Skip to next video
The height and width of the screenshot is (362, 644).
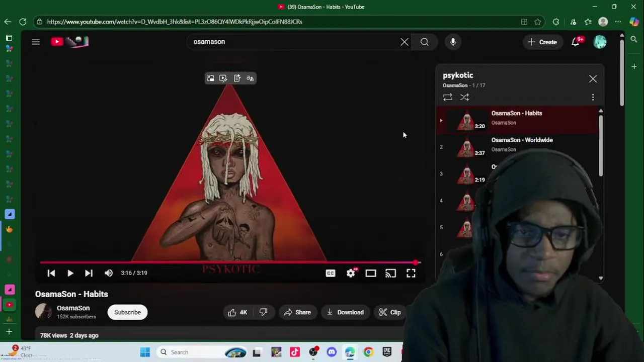pos(89,273)
